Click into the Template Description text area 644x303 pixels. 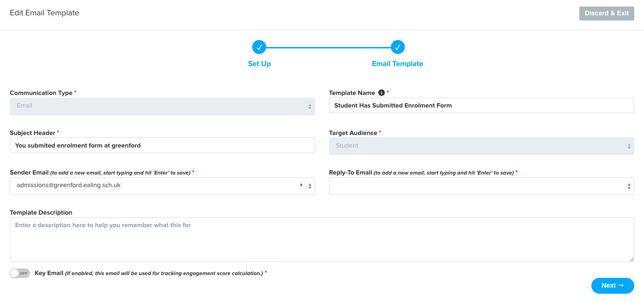click(x=322, y=240)
